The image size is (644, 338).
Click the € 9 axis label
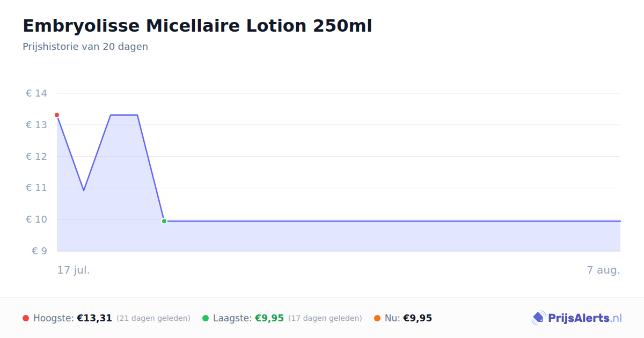[x=40, y=251]
